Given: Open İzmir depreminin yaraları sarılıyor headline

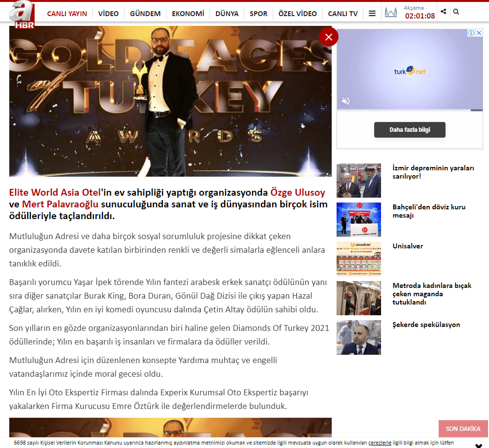Looking at the screenshot, I should (433, 172).
